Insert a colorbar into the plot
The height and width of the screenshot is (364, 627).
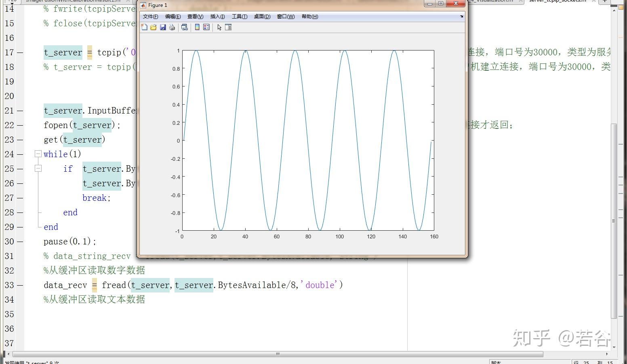pyautogui.click(x=197, y=27)
